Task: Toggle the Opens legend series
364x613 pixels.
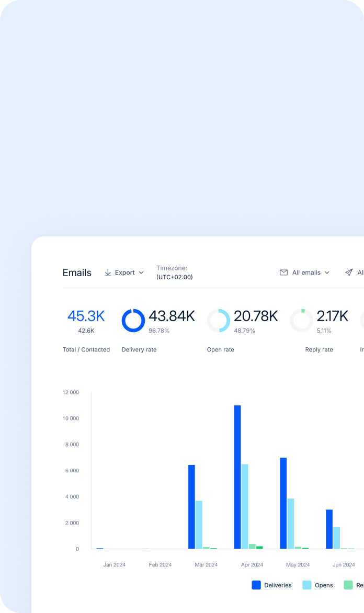Action: [318, 585]
